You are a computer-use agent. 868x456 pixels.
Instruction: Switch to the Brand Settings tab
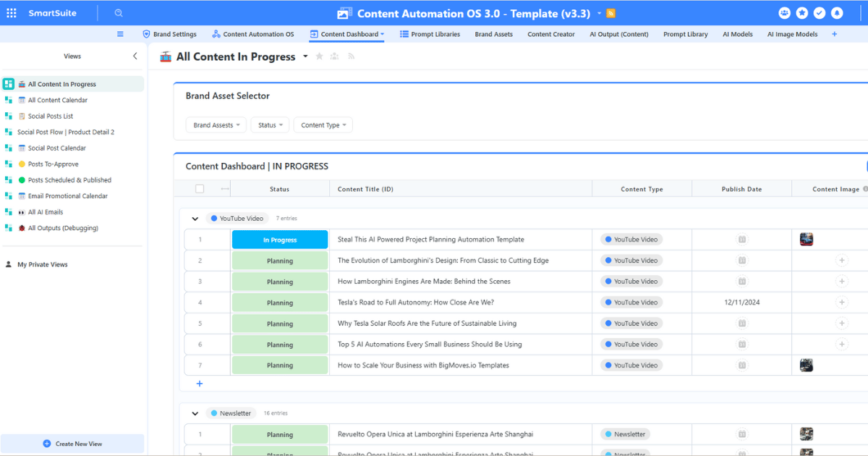[x=169, y=34]
